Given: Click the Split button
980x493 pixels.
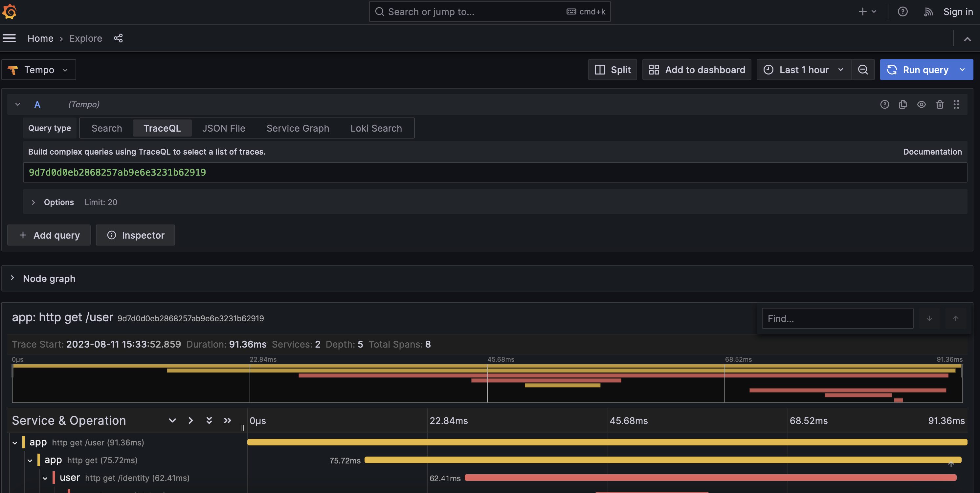Looking at the screenshot, I should [612, 70].
